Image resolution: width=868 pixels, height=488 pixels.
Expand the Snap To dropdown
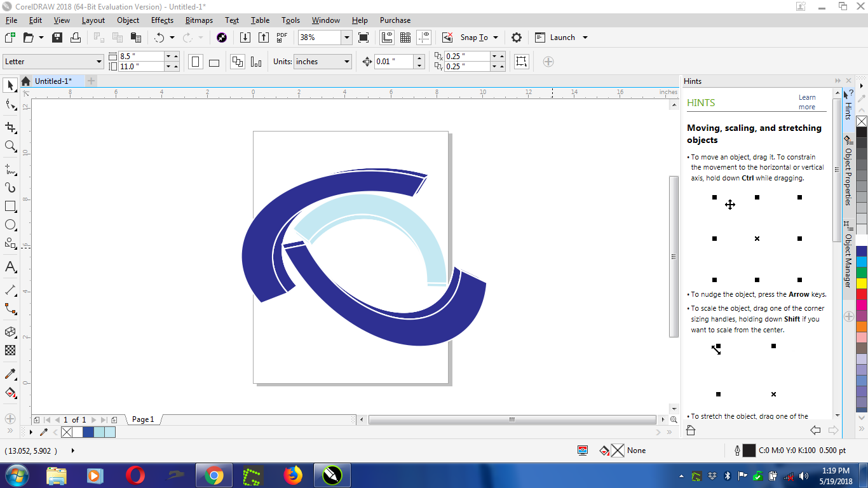click(x=496, y=37)
